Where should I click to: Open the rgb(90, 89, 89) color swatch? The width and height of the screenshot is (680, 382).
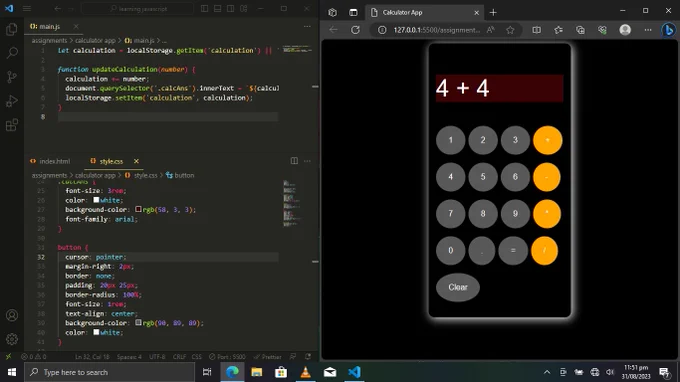[138, 323]
